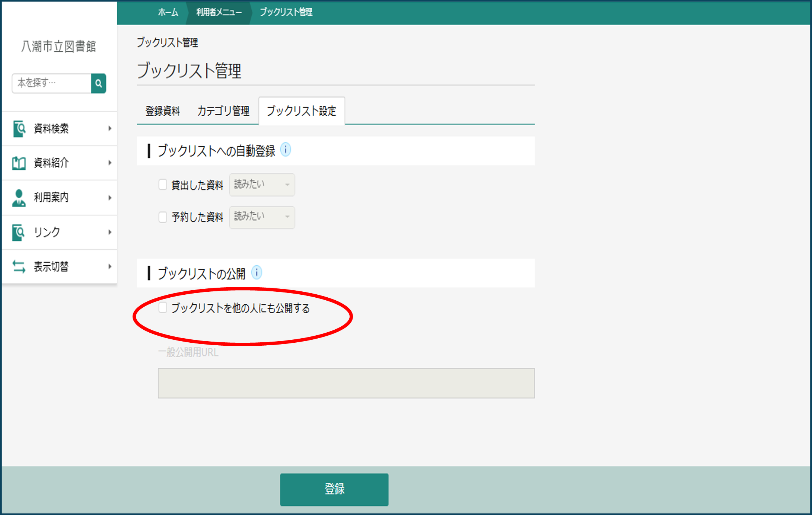Open the 資料検索 sidebar menu label
This screenshot has height=515, width=812.
coord(51,129)
